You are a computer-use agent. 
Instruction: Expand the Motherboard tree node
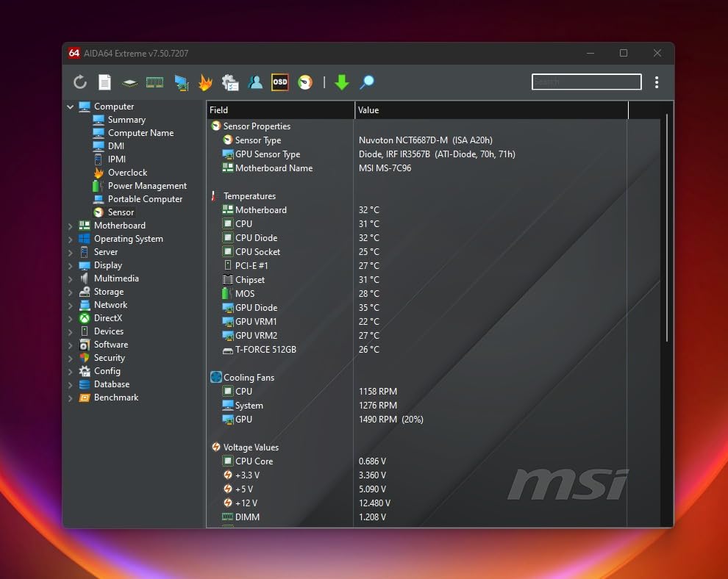71,226
